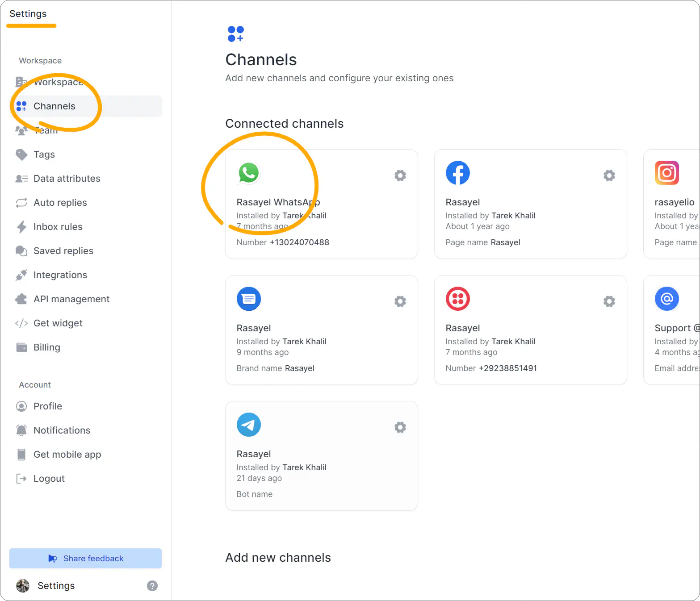The height and width of the screenshot is (601, 700).
Task: Open the Get widget page
Action: point(85,323)
